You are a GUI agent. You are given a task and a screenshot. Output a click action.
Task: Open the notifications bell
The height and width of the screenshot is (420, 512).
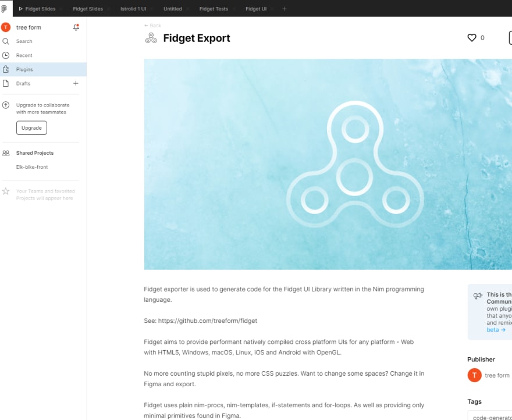tap(76, 27)
